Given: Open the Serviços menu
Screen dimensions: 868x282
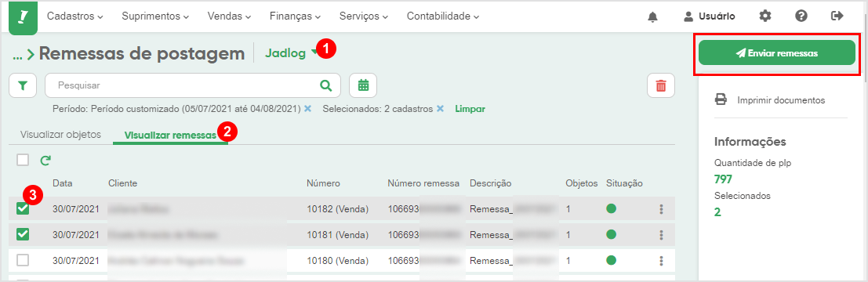Looking at the screenshot, I should pyautogui.click(x=365, y=16).
